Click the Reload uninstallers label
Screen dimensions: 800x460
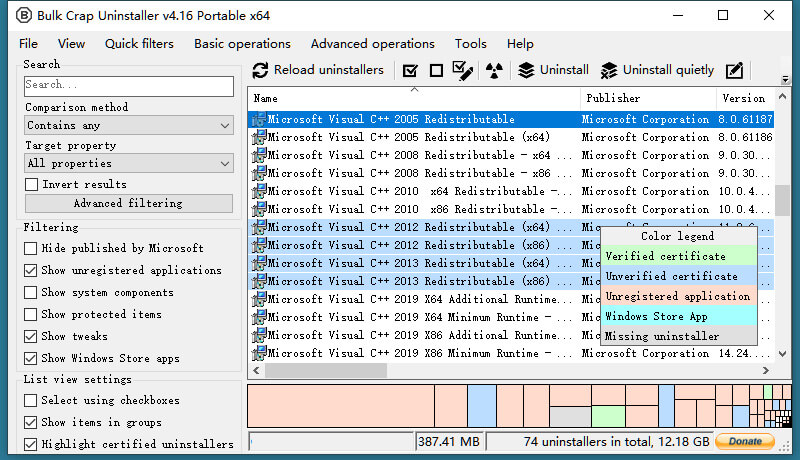[x=329, y=70]
